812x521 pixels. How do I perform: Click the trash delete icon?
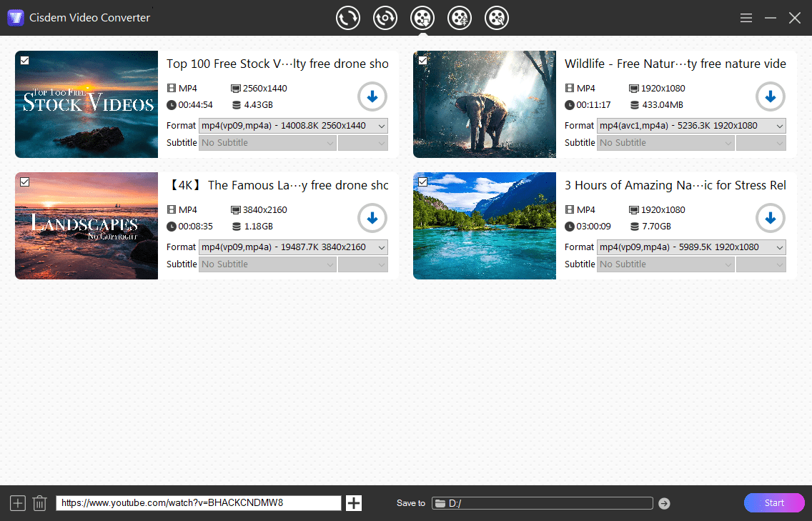pyautogui.click(x=40, y=503)
